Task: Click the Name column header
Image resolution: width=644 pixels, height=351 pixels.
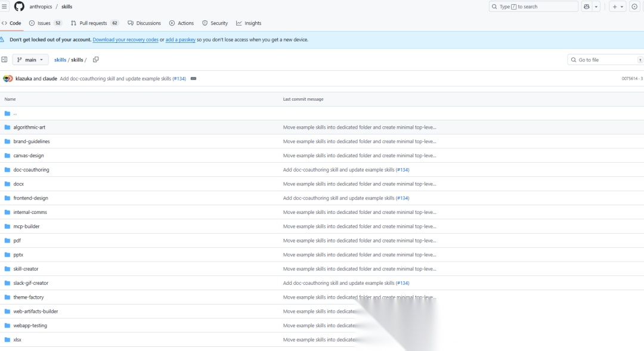Action: click(x=10, y=99)
